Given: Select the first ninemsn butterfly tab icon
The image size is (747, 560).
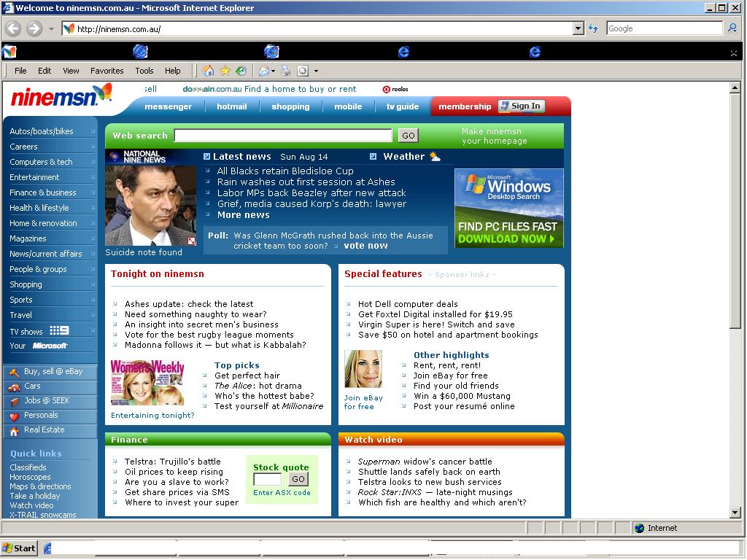Looking at the screenshot, I should tap(9, 52).
